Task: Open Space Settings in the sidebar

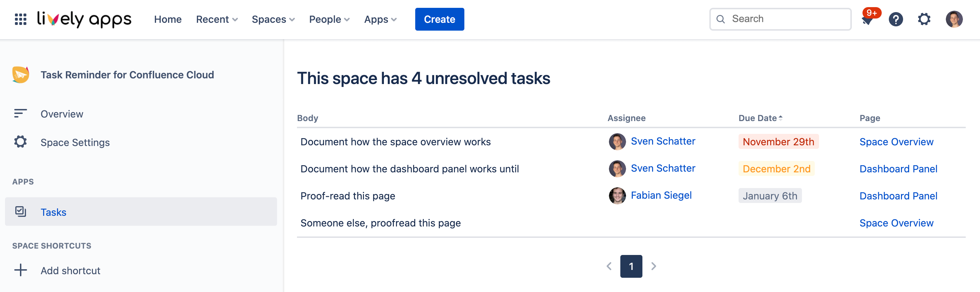Action: point(75,142)
